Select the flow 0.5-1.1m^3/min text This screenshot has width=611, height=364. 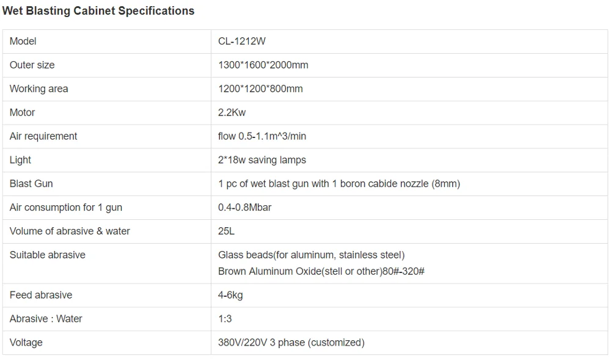(262, 136)
